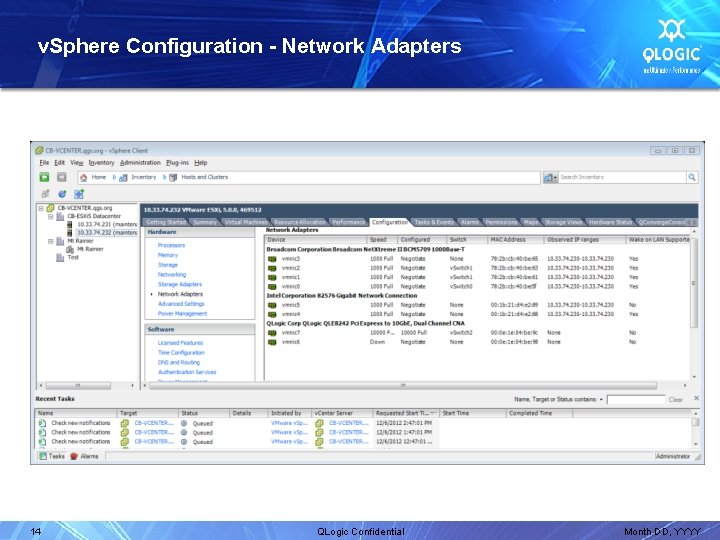This screenshot has width=720, height=540.
Task: Switch to the Performance tab
Action: coord(348,222)
